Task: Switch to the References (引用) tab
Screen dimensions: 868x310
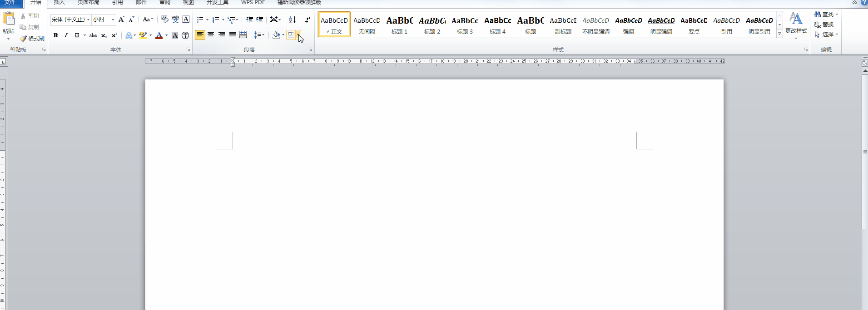Action: click(118, 3)
